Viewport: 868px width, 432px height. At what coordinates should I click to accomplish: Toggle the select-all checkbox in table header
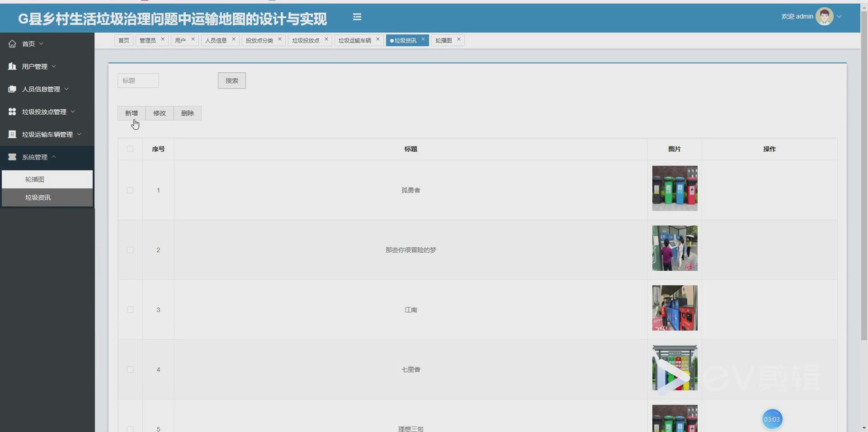(x=130, y=149)
